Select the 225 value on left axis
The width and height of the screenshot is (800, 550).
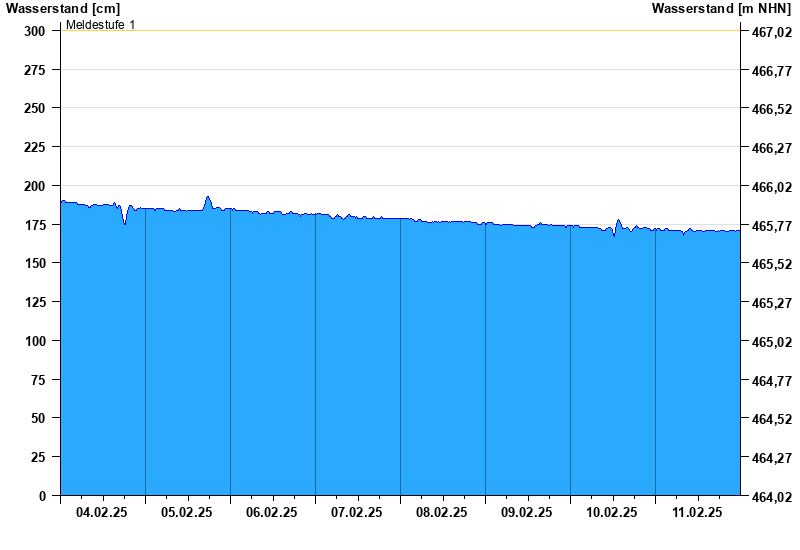[35, 147]
